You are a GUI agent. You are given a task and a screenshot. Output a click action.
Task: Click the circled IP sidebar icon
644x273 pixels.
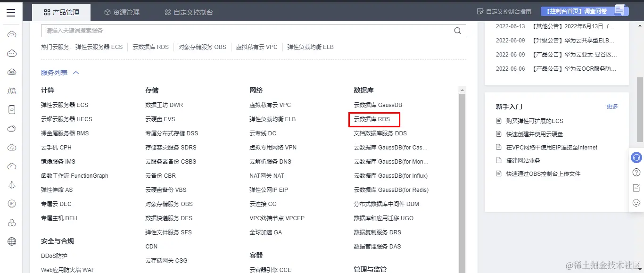[12, 204]
